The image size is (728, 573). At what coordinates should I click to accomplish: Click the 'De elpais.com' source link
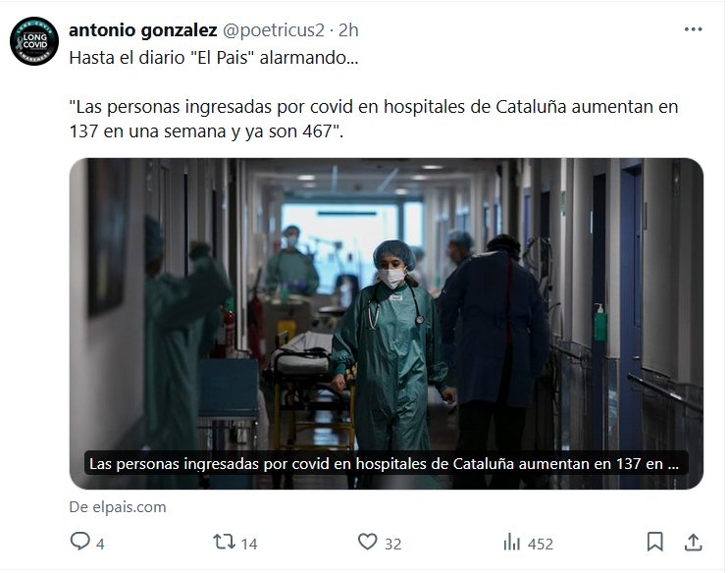coord(118,507)
